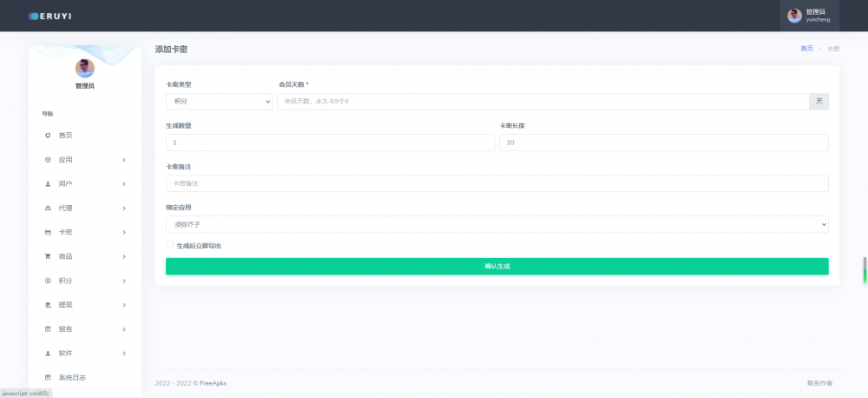Viewport: 868px width, 398px height.
Task: Click the 首页 home icon in sidebar
Action: coord(48,136)
